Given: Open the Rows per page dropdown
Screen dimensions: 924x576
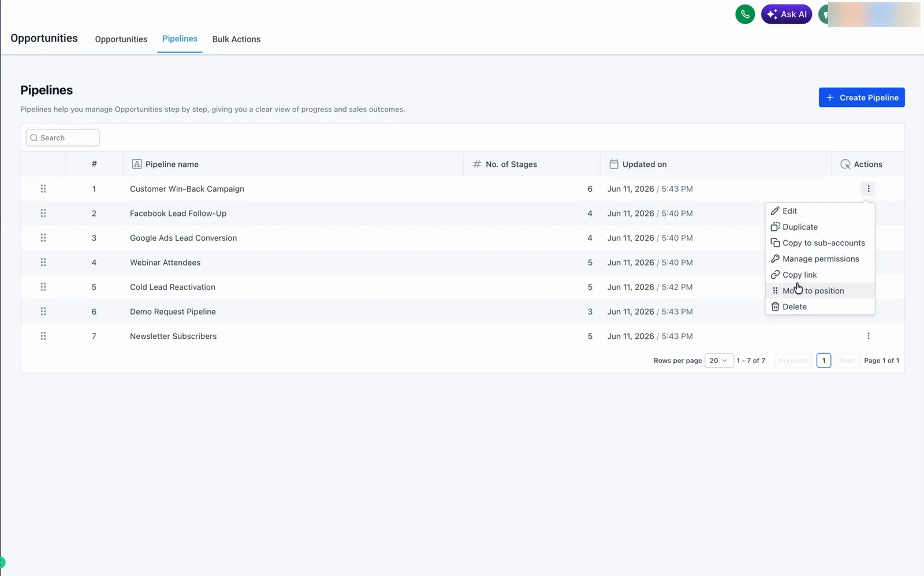Looking at the screenshot, I should tap(719, 361).
